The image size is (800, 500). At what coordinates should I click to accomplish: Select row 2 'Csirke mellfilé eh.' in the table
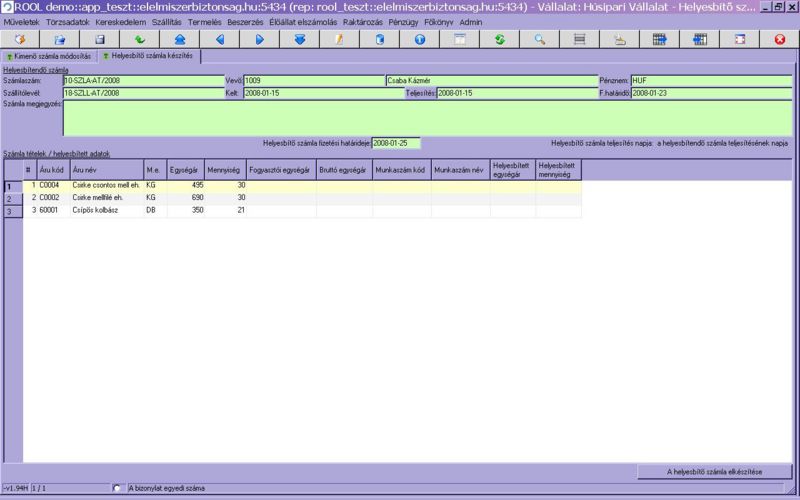107,198
